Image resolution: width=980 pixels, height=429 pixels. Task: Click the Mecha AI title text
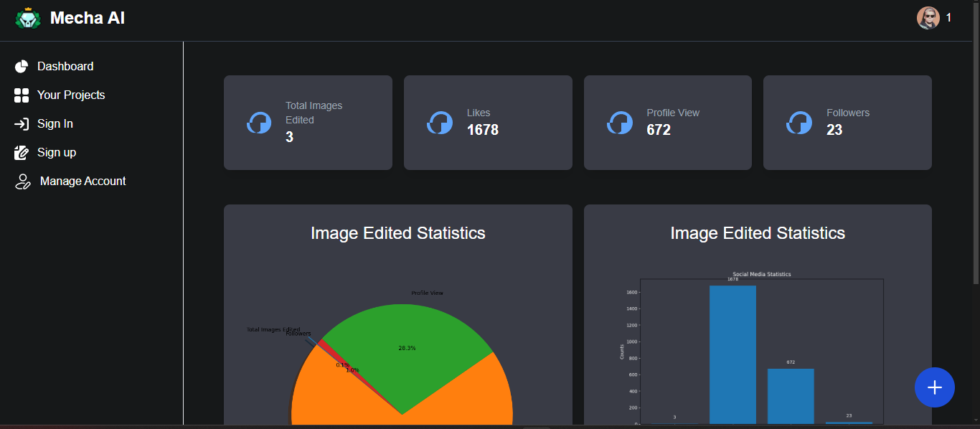coord(88,18)
